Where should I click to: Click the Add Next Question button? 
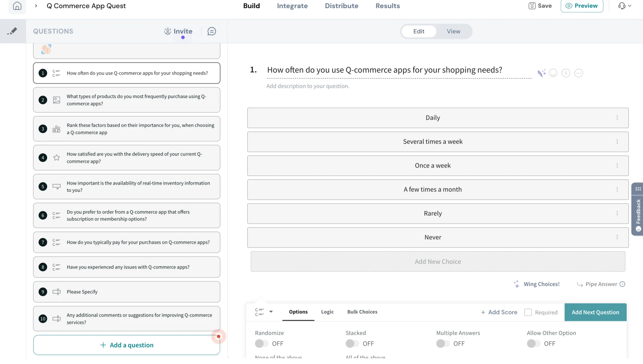coord(595,312)
